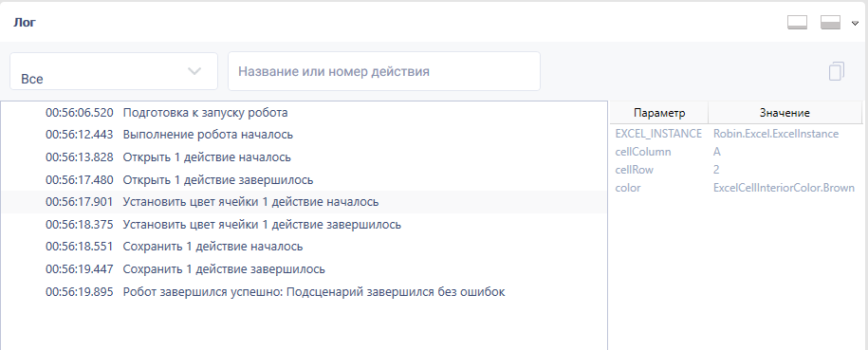Select Робот завершился успешно log entry

(304, 291)
